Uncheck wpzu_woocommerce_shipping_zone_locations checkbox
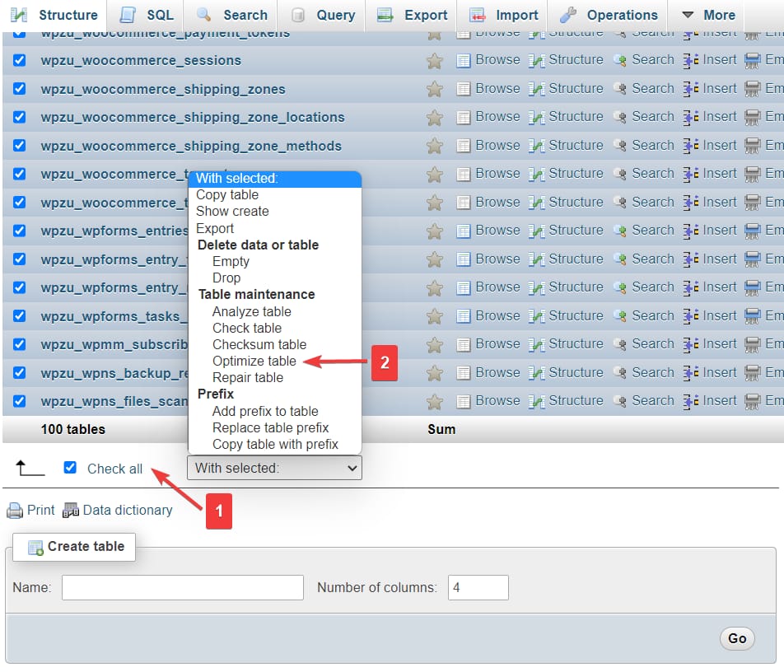 pyautogui.click(x=19, y=117)
